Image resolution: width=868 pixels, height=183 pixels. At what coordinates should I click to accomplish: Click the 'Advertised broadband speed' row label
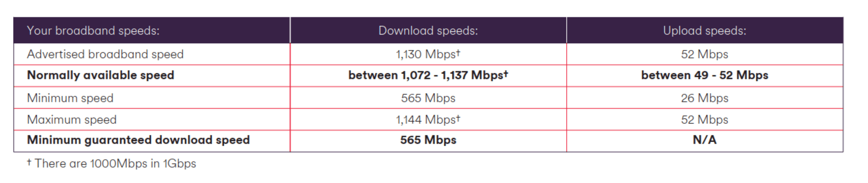(x=105, y=54)
